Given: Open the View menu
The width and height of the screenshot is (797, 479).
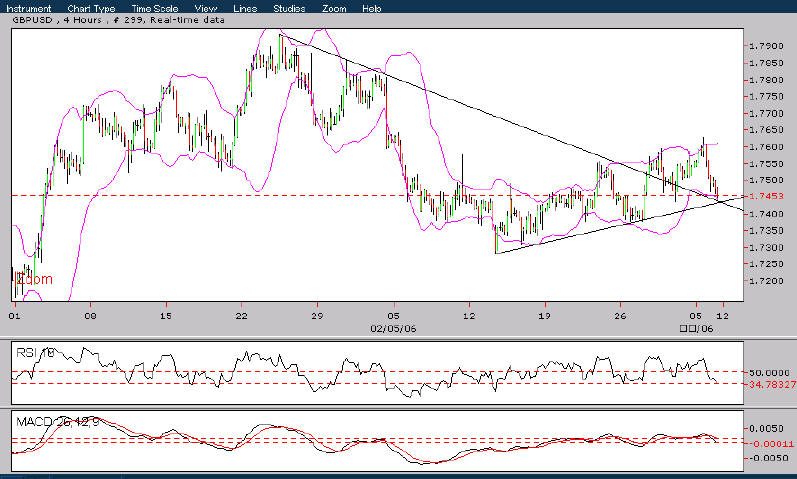Looking at the screenshot, I should 206,8.
